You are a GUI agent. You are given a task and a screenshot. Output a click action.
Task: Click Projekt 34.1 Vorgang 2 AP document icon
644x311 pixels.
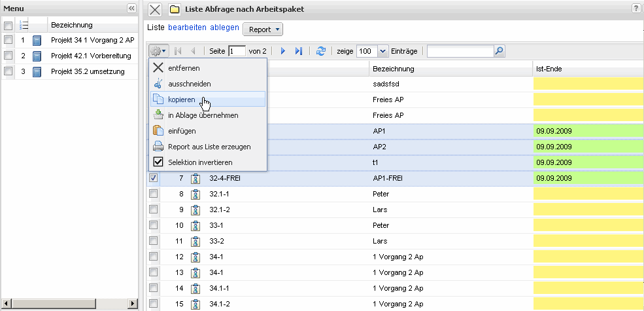[37, 41]
